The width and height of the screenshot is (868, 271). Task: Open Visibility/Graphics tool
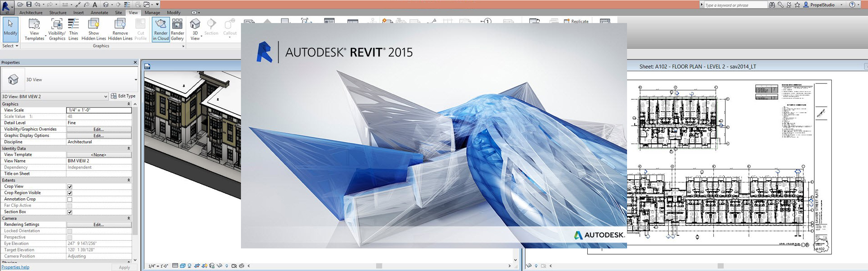[57, 29]
